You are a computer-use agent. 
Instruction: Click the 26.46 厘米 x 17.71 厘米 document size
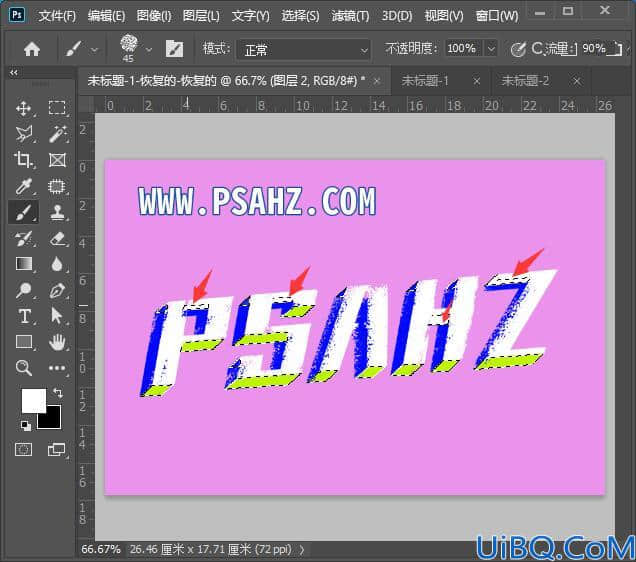point(210,549)
